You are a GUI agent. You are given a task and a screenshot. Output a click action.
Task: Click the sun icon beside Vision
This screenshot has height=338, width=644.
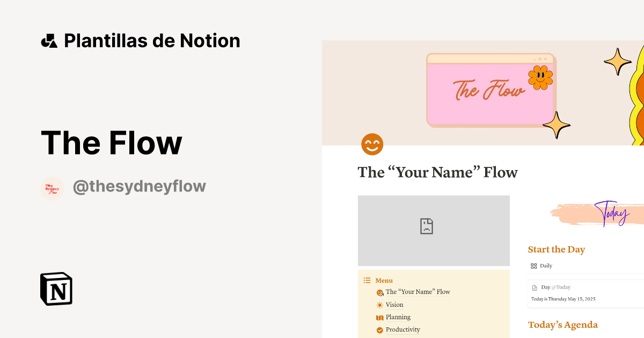tap(380, 304)
